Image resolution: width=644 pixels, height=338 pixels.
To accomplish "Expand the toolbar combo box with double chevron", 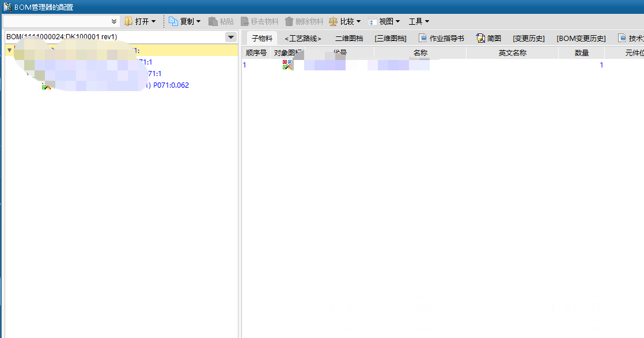I will [114, 21].
